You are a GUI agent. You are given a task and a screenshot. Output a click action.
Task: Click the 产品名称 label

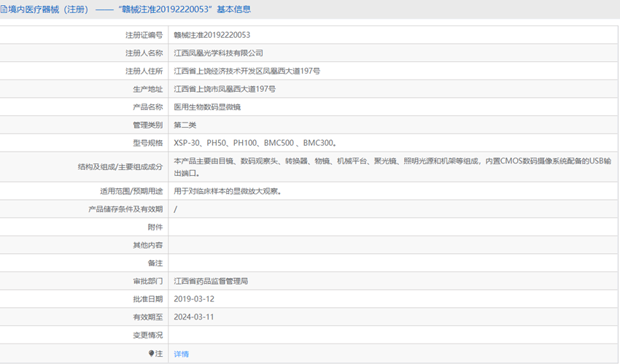(x=148, y=107)
